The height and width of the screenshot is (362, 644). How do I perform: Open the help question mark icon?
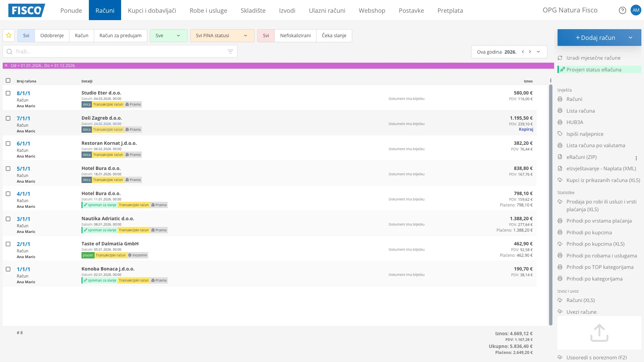(622, 10)
